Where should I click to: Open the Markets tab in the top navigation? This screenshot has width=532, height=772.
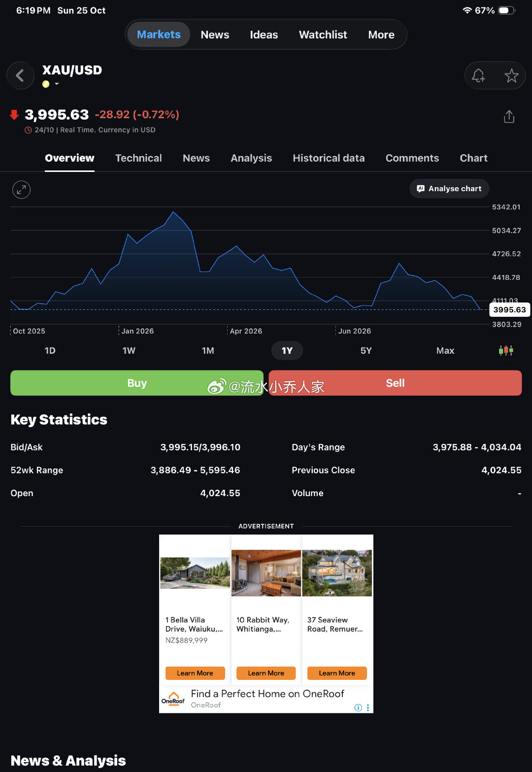point(159,34)
